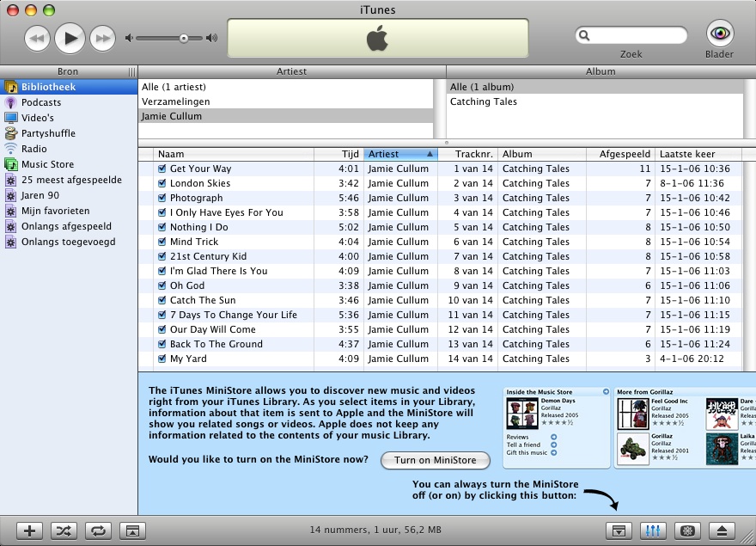Toggle repeat playback button
The height and width of the screenshot is (546, 756).
click(98, 531)
